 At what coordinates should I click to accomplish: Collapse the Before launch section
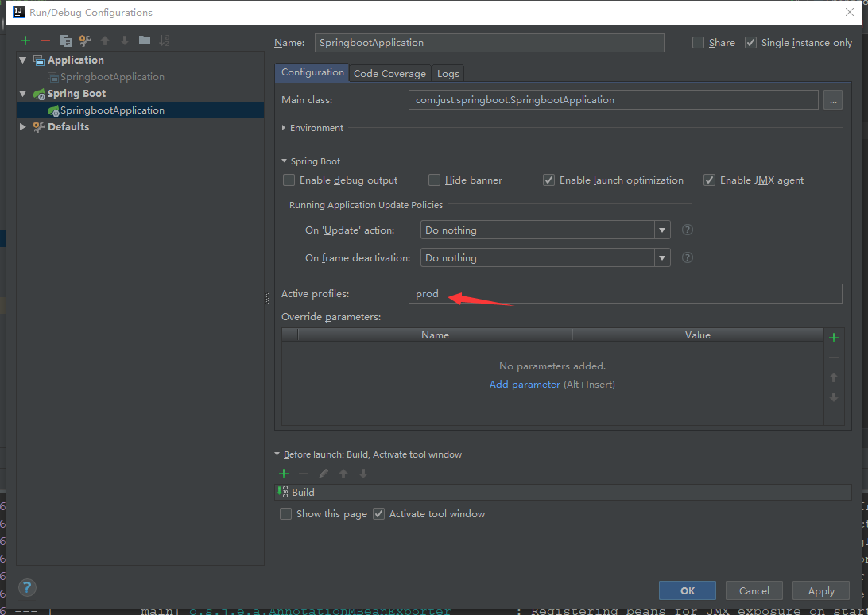(277, 454)
